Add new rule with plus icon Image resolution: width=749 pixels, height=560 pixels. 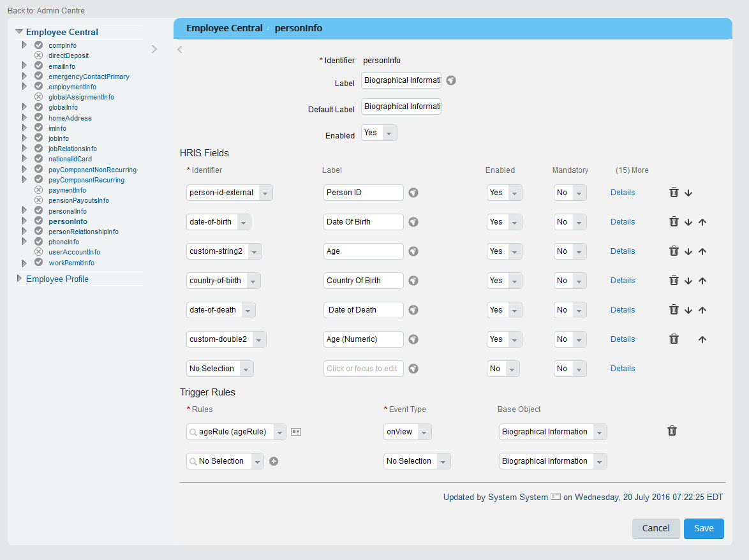274,461
